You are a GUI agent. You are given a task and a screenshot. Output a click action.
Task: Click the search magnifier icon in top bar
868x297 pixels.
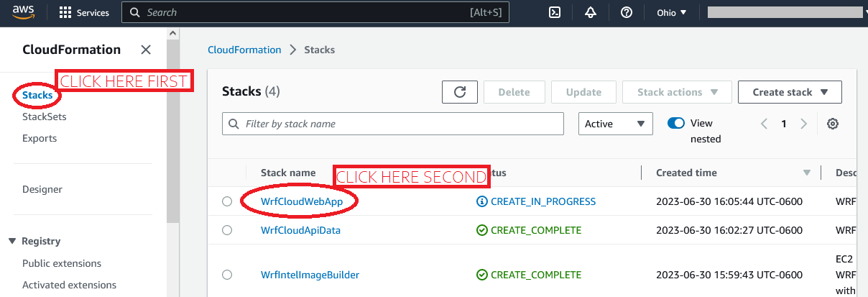pyautogui.click(x=134, y=13)
